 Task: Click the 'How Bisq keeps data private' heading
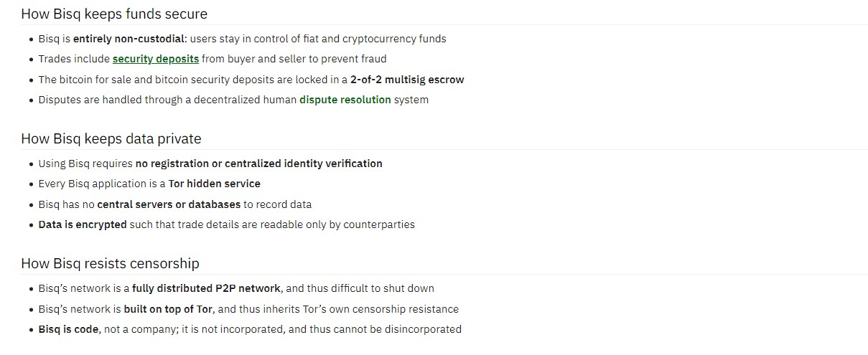tap(111, 138)
